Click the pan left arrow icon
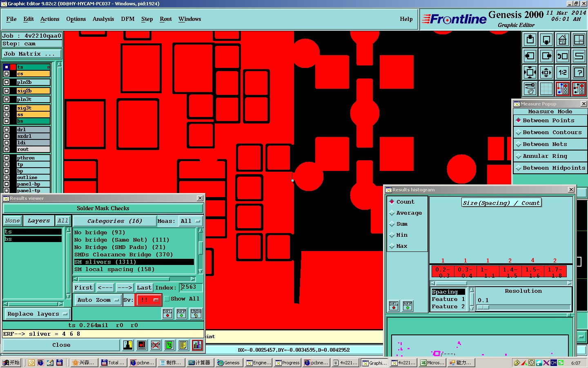 [x=530, y=56]
